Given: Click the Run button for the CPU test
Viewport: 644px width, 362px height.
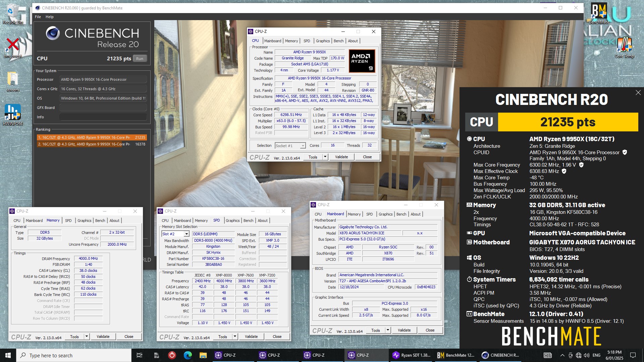Looking at the screenshot, I should [140, 58].
